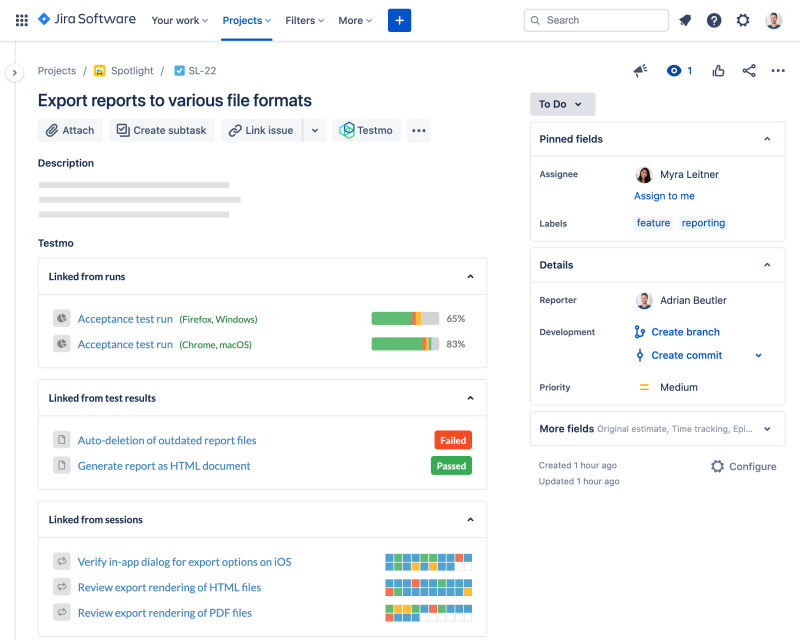800x640 pixels.
Task: Open the app switcher grid icon
Action: tap(21, 20)
